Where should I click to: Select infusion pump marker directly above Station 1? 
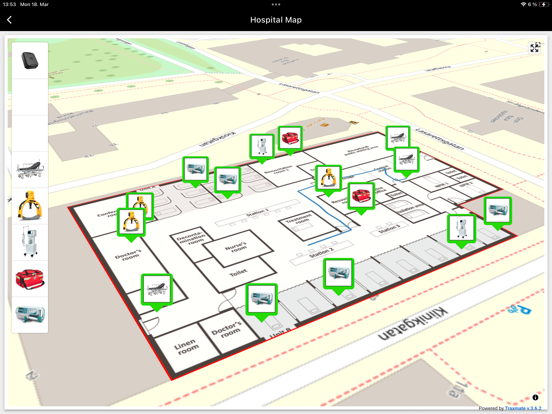click(x=227, y=180)
